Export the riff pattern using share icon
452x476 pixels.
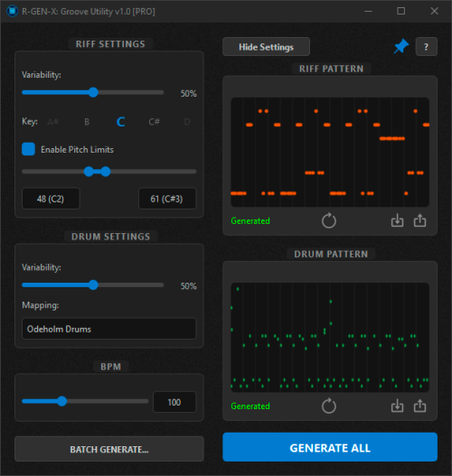(419, 220)
